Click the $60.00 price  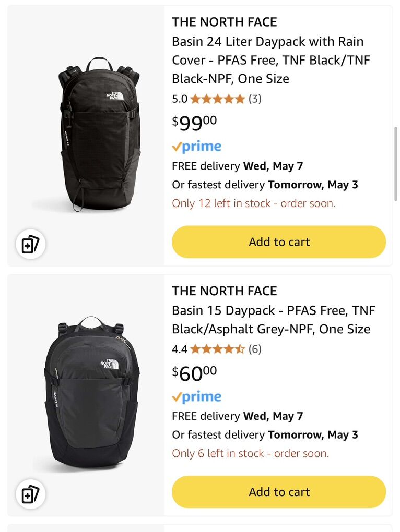coord(194,373)
